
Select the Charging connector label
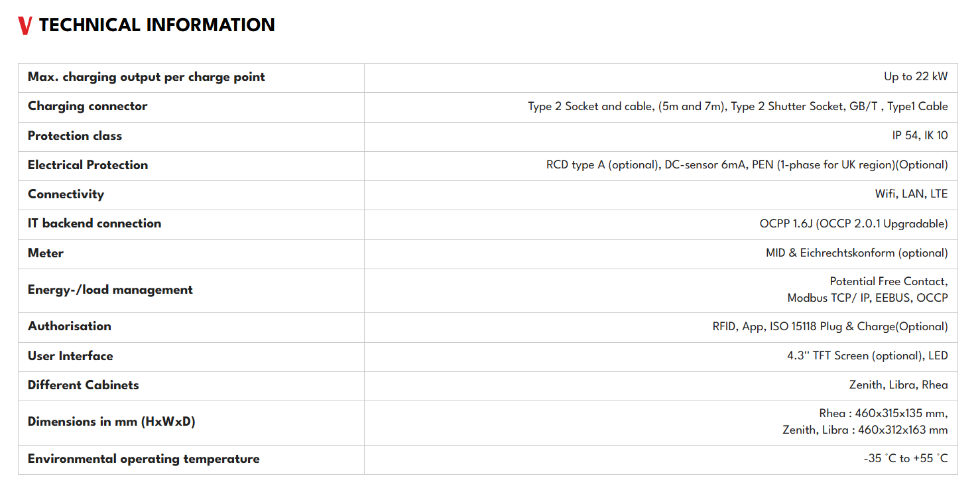[88, 106]
